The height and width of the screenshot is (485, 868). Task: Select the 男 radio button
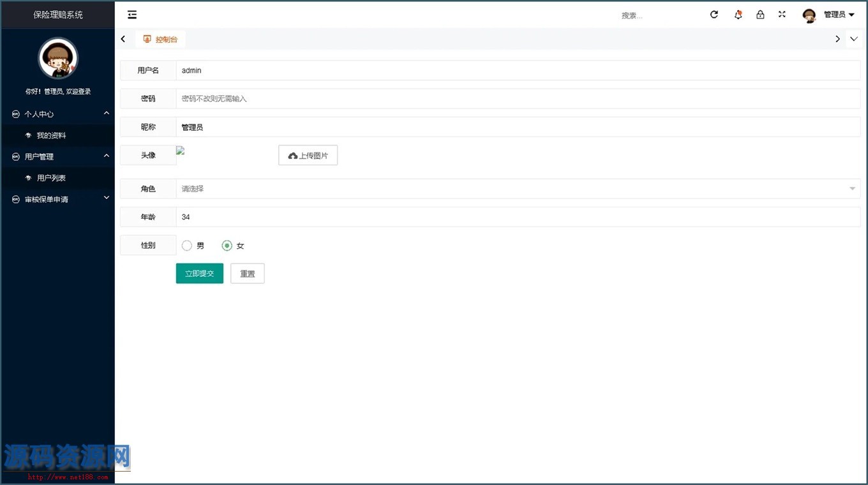187,246
